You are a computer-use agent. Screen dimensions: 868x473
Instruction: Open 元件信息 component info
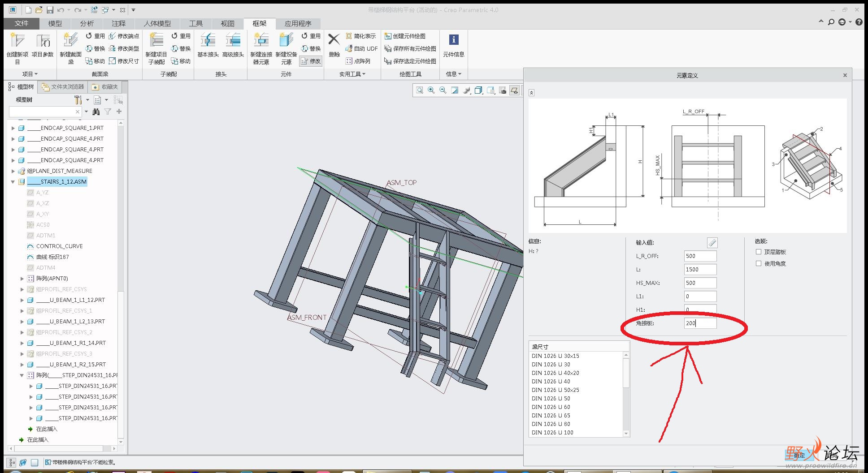tap(454, 45)
